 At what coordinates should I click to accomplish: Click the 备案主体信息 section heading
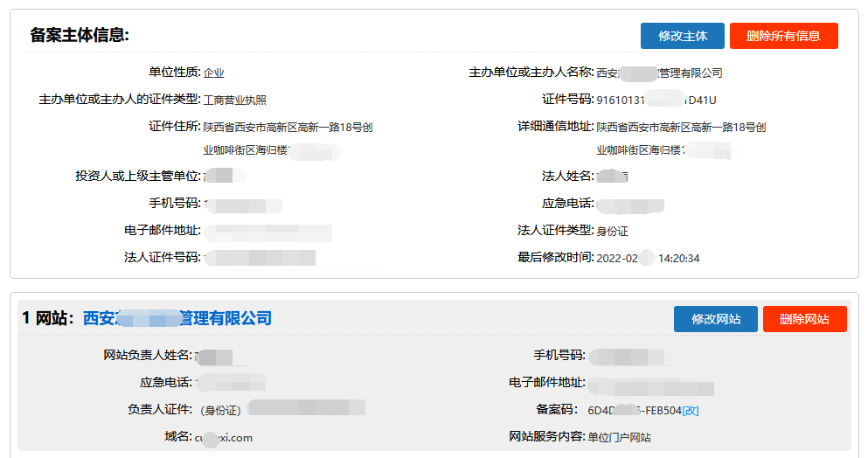(80, 36)
